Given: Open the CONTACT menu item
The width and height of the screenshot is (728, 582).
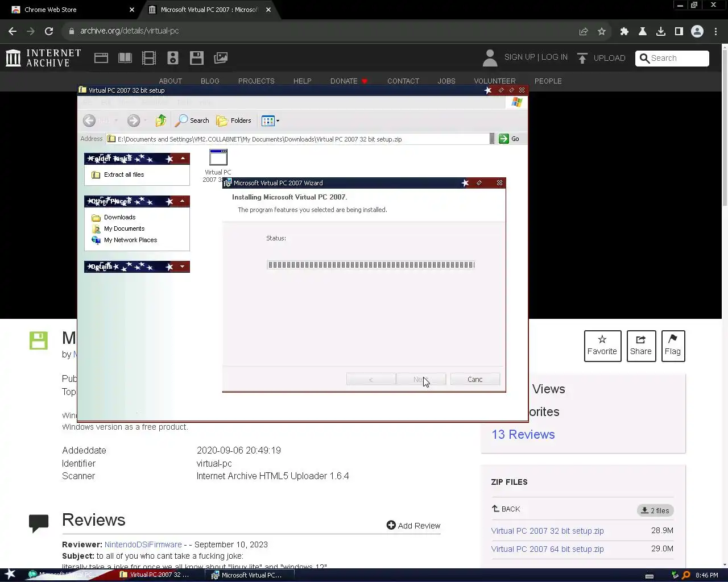Looking at the screenshot, I should [403, 81].
